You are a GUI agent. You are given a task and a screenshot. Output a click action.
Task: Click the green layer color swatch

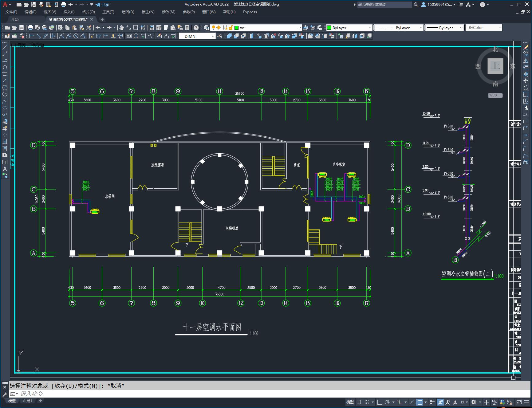[x=237, y=28]
